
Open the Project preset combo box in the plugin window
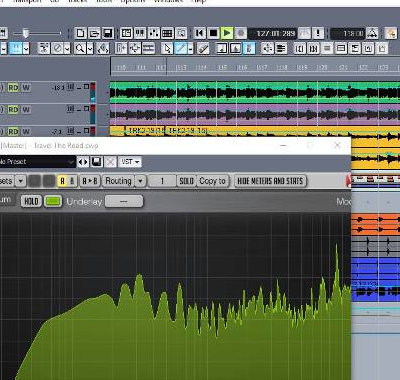click(x=37, y=162)
